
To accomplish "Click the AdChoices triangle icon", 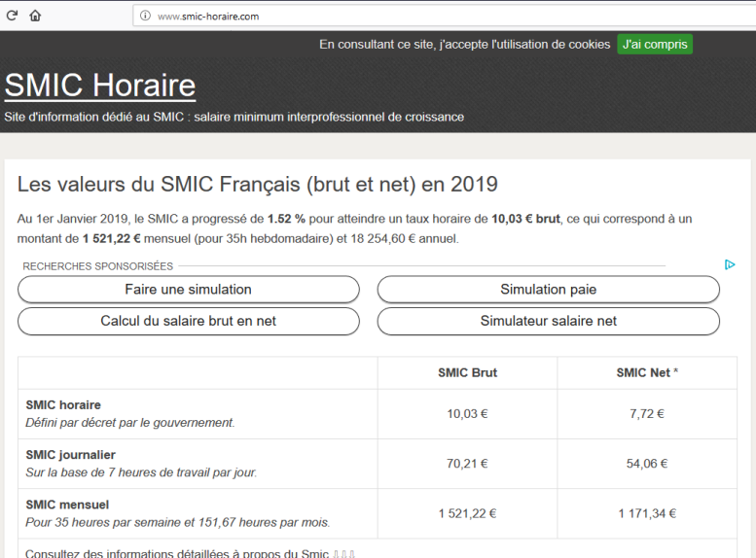I will pos(730,264).
